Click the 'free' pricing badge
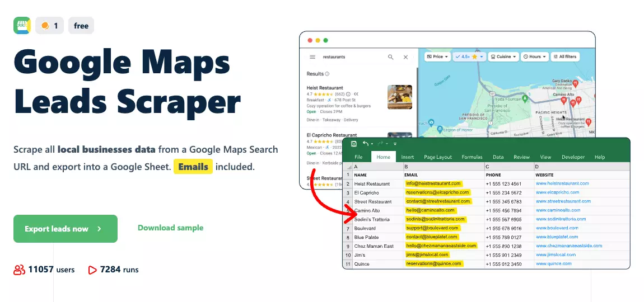The image size is (644, 302). pos(81,25)
